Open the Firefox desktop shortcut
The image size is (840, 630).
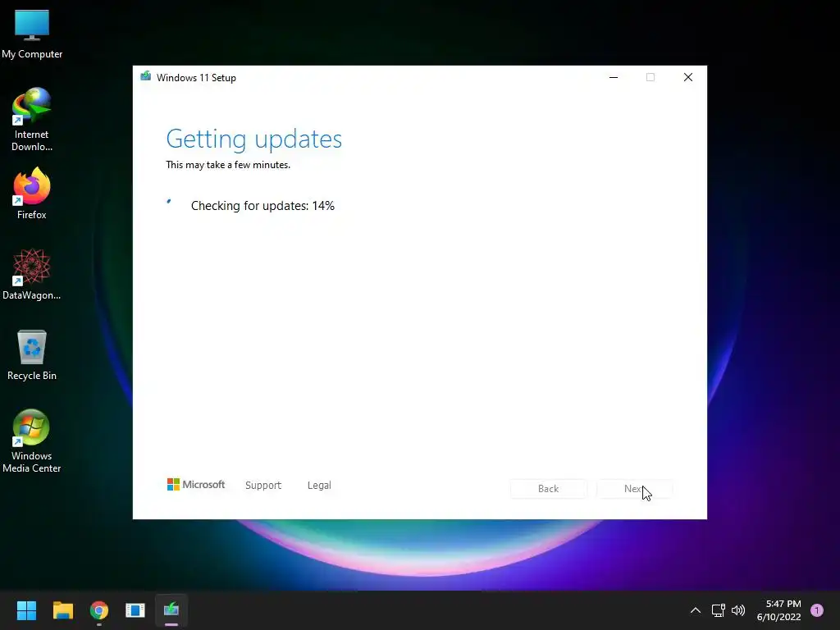point(32,194)
